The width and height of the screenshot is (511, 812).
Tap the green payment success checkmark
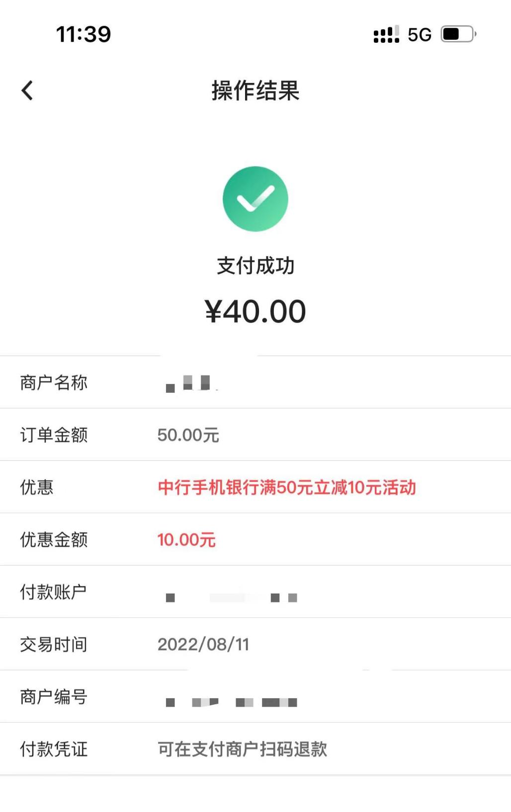click(x=255, y=199)
